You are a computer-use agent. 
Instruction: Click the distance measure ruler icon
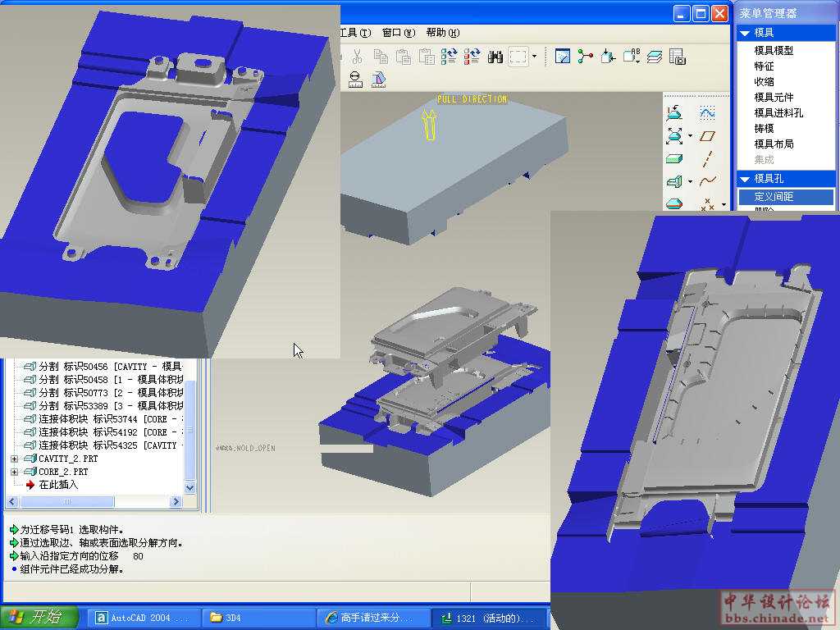tap(354, 80)
